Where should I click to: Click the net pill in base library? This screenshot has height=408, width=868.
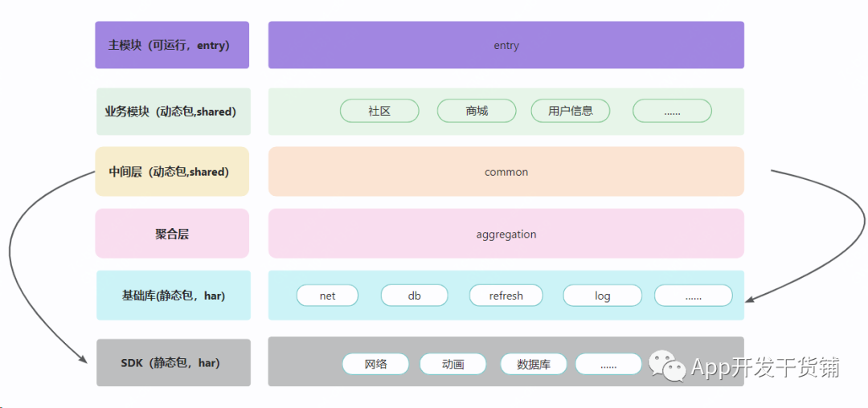[x=327, y=296]
